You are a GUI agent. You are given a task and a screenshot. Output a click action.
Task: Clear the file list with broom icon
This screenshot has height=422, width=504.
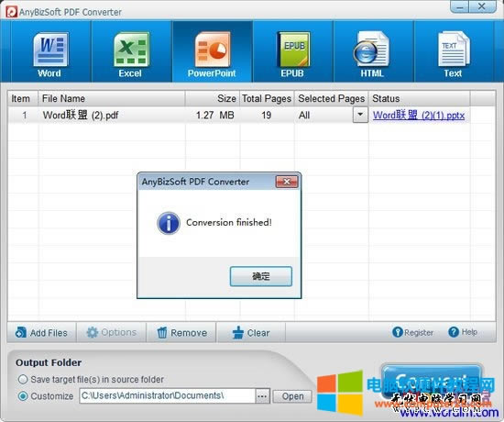[x=251, y=332]
